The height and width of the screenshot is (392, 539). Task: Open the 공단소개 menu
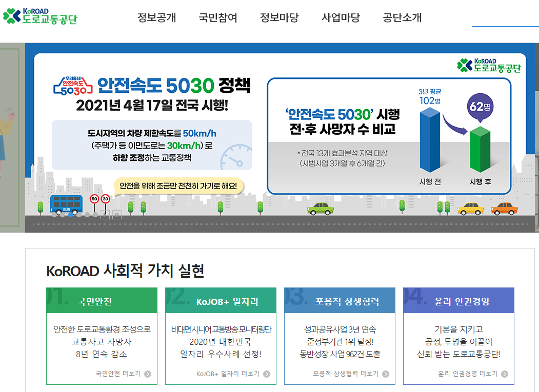(402, 17)
